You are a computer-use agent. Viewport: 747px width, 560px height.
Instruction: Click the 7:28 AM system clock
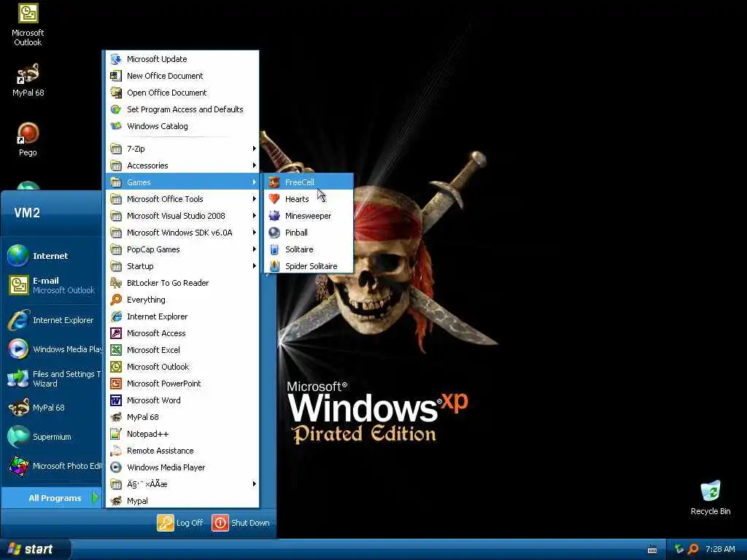(x=720, y=549)
